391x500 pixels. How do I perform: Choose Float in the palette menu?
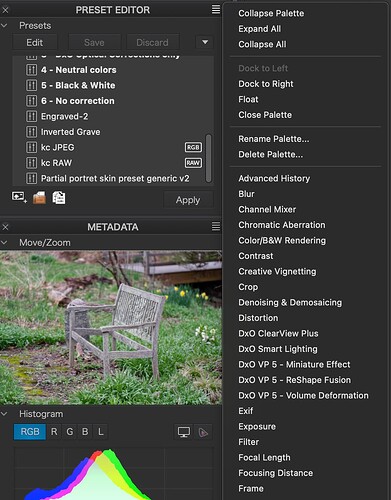click(248, 99)
